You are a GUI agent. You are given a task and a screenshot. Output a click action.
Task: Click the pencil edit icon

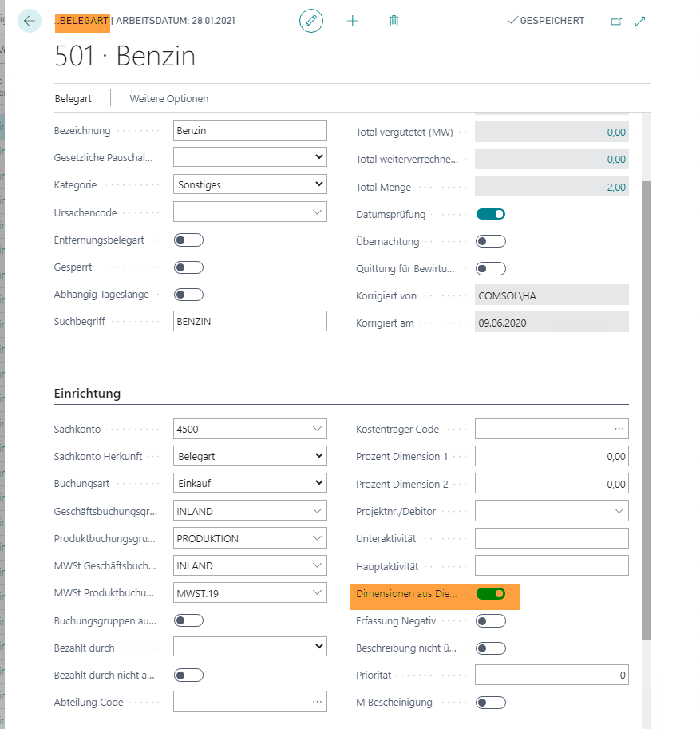click(x=311, y=21)
